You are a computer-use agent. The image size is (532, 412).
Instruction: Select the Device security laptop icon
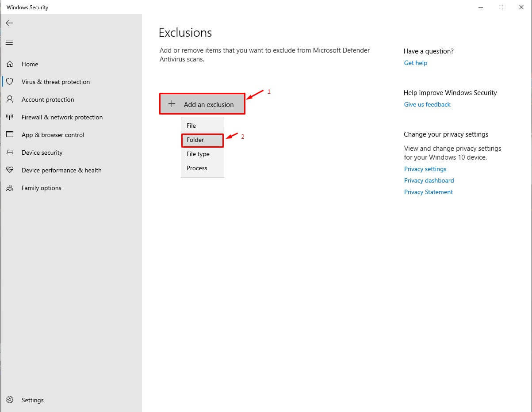pyautogui.click(x=10, y=153)
